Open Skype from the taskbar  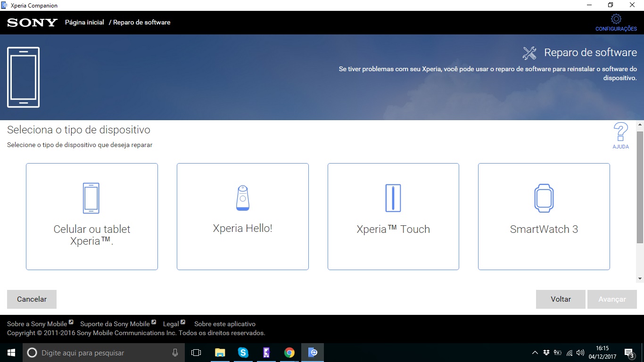coord(243,353)
